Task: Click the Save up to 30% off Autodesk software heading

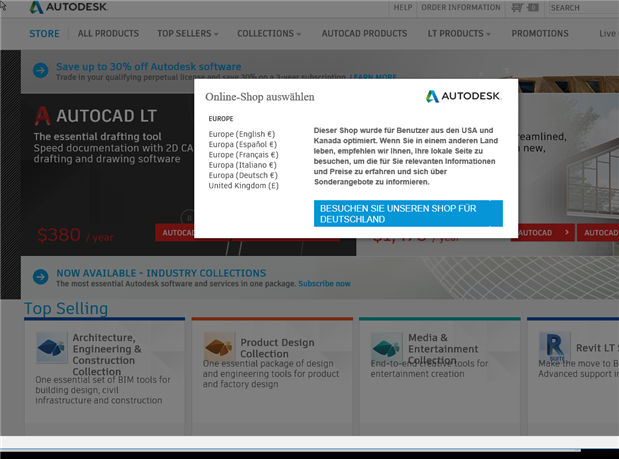Action: click(148, 67)
